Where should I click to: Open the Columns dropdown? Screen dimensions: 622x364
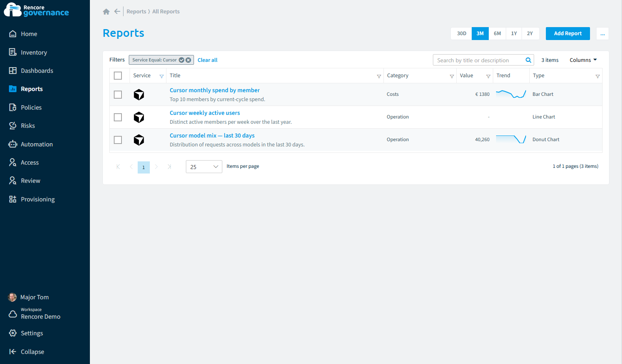point(583,60)
